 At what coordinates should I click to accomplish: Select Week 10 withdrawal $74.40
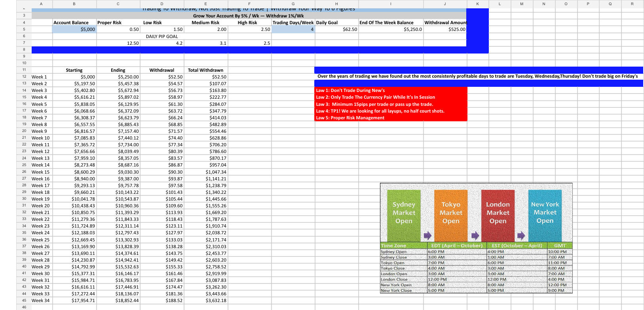(161, 138)
